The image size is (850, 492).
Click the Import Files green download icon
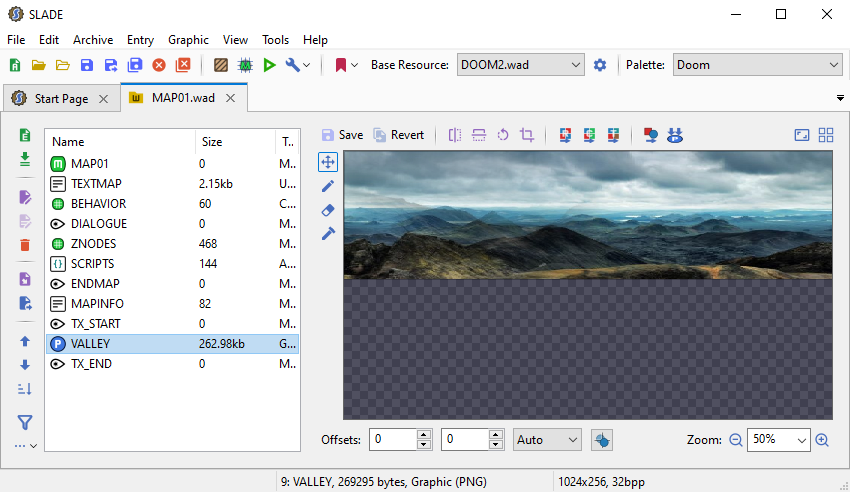(x=25, y=159)
